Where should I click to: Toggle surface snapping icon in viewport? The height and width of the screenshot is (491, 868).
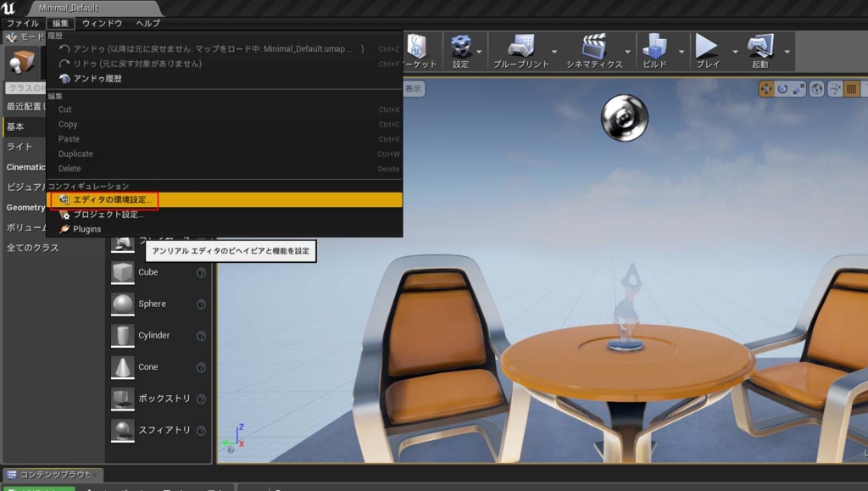[x=835, y=88]
